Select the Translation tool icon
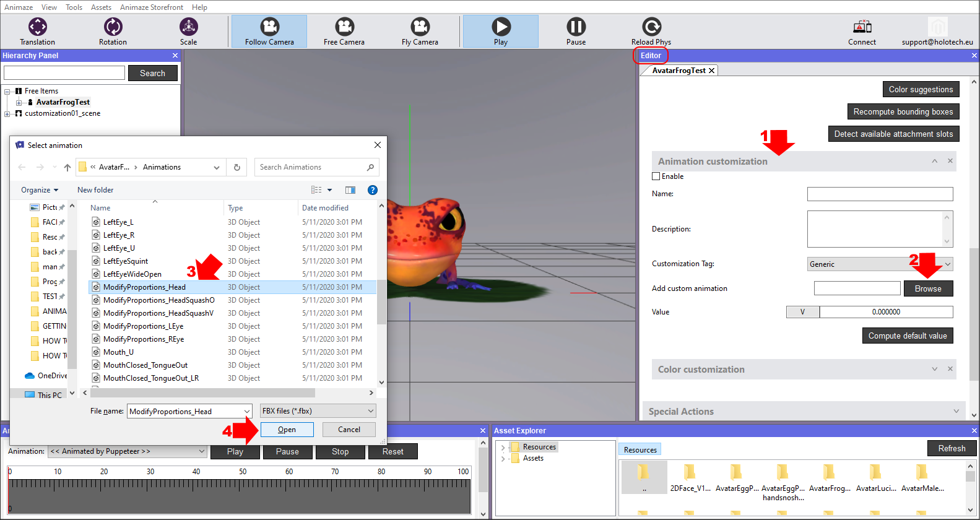The height and width of the screenshot is (520, 980). [38, 27]
